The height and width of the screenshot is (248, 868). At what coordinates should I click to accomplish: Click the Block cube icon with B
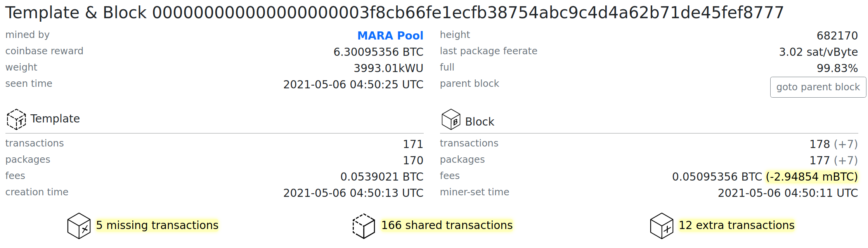click(x=451, y=119)
